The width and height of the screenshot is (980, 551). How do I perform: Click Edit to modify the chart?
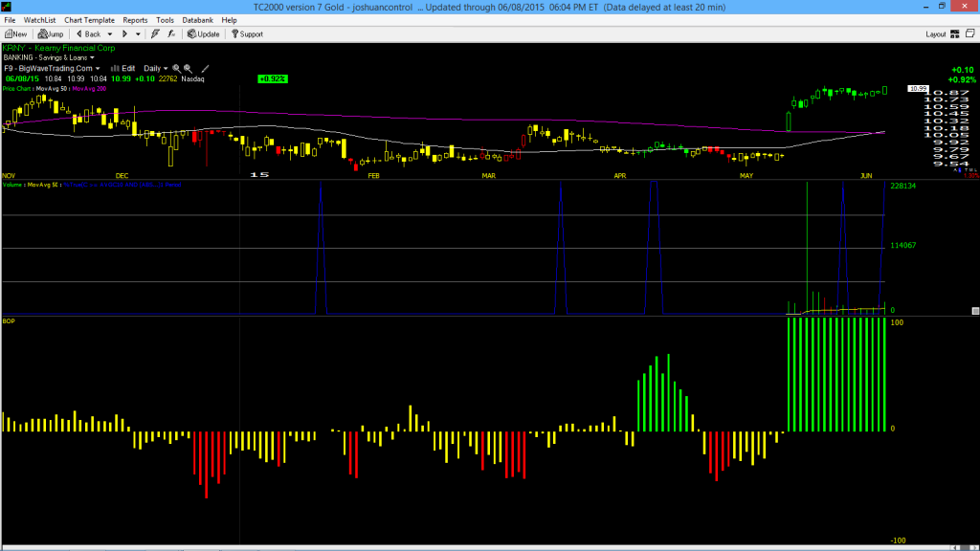click(123, 68)
